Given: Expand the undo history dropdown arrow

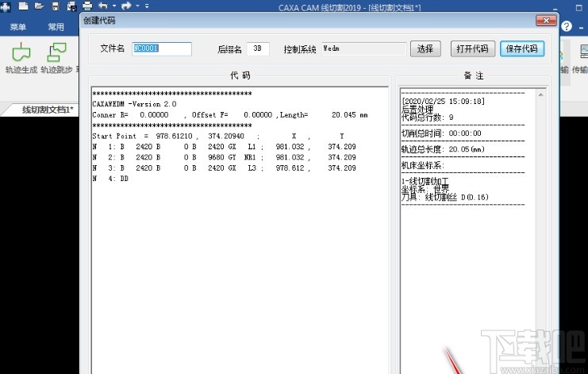Looking at the screenshot, I should click(114, 6).
